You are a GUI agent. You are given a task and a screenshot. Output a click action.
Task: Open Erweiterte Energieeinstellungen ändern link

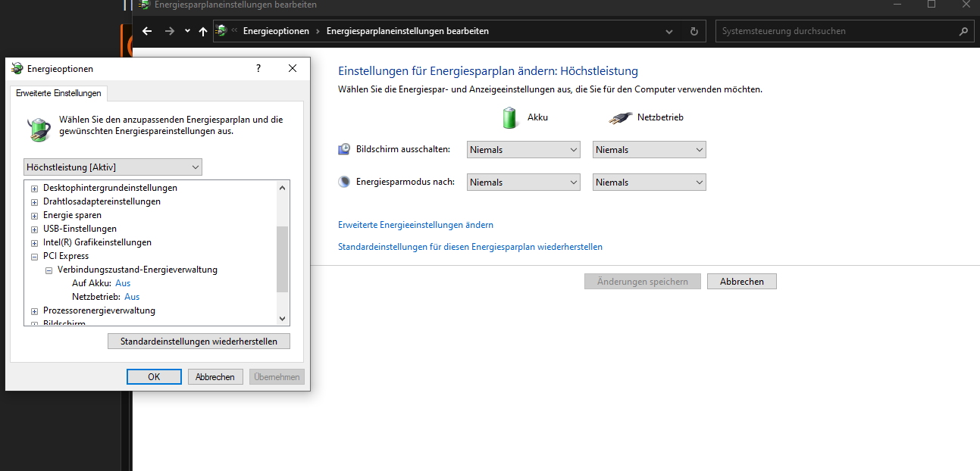[x=415, y=225]
